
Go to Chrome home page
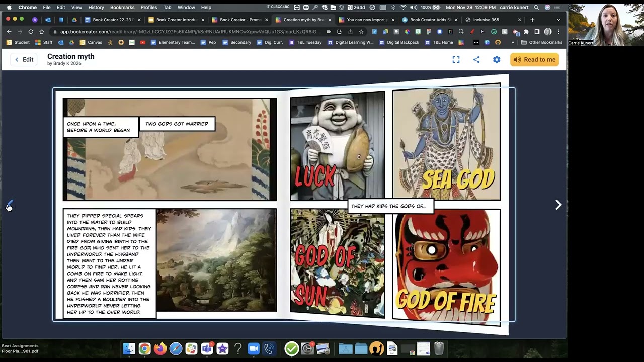(x=42, y=31)
